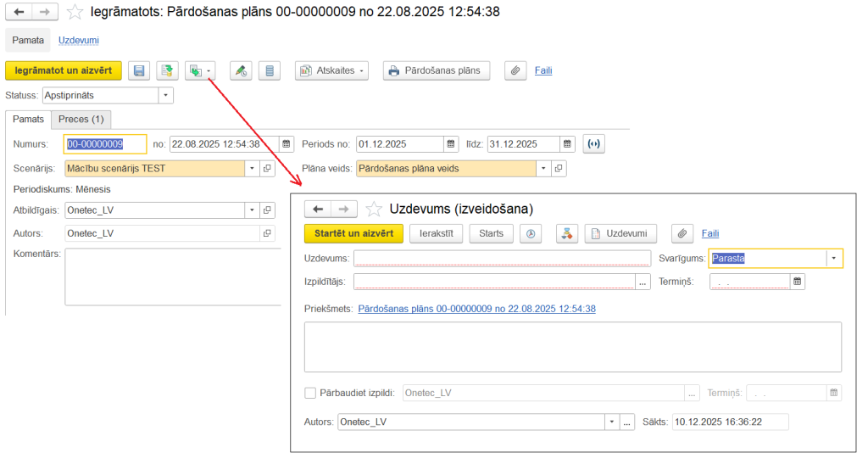Screen dimensions: 868x464
Task: Click the clock icon in task toolbar
Action: 532,233
